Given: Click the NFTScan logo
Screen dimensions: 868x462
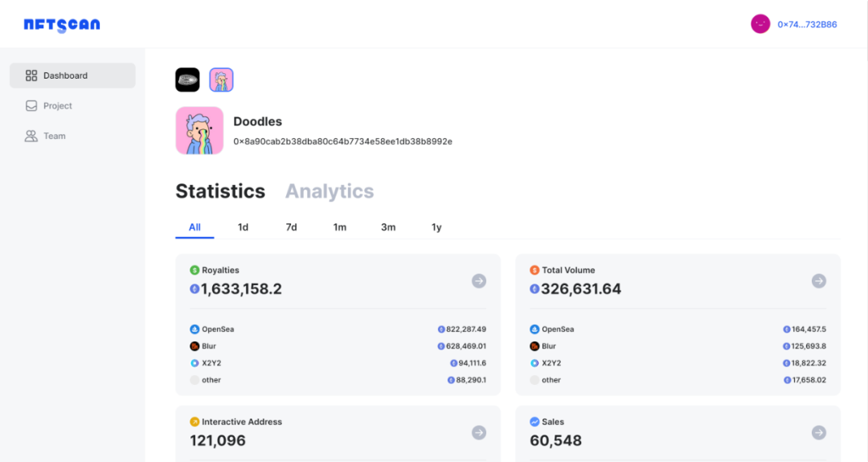Looking at the screenshot, I should (x=62, y=25).
